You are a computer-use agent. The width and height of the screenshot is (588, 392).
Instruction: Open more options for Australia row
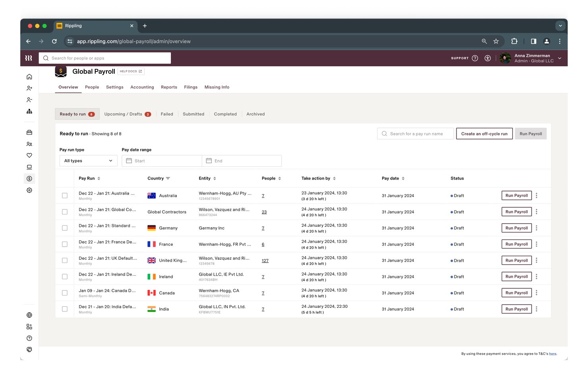click(536, 195)
